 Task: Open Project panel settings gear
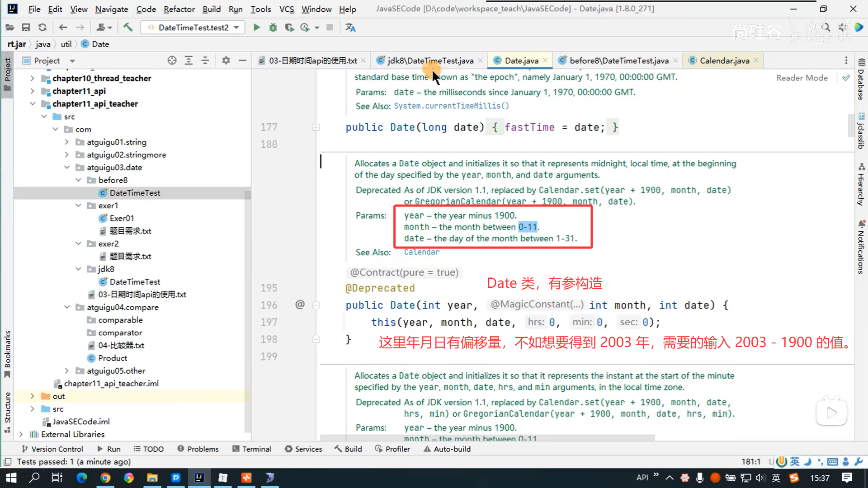pyautogui.click(x=226, y=61)
